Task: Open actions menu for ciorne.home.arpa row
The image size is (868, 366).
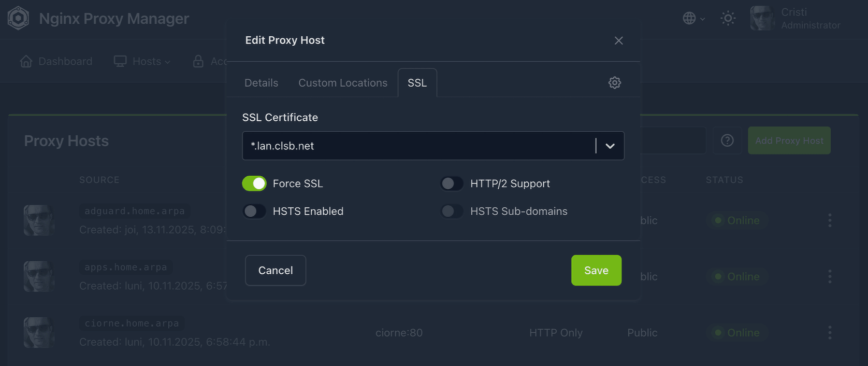Action: point(830,332)
